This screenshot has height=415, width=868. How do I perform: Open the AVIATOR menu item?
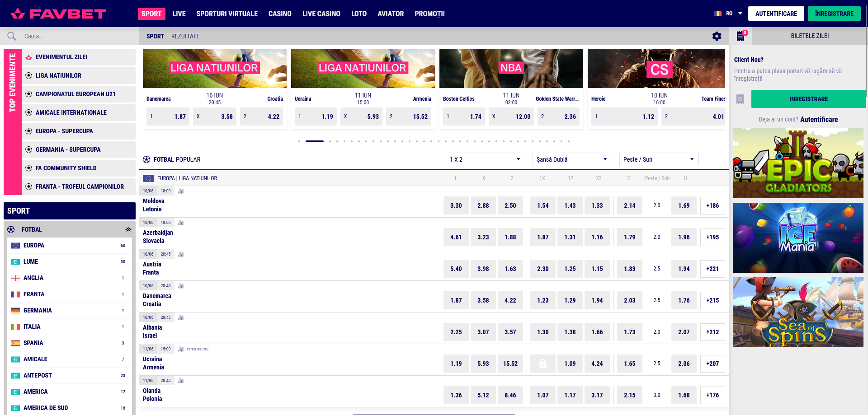click(x=391, y=14)
